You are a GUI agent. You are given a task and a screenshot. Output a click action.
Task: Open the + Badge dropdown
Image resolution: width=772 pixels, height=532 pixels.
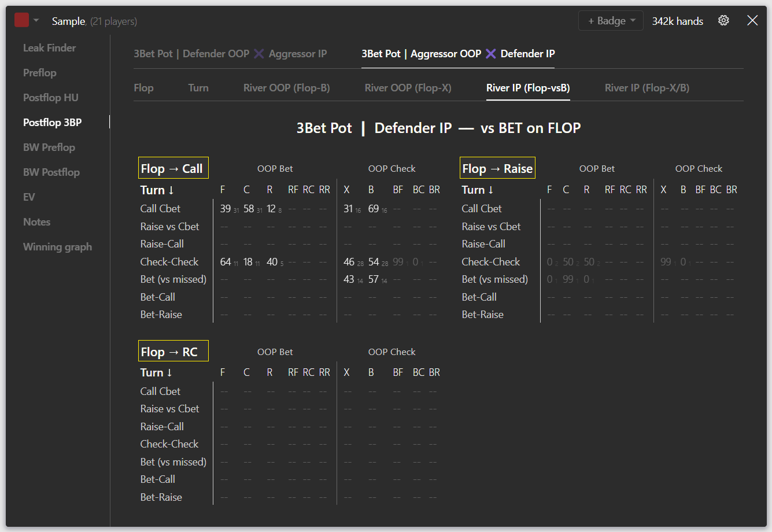pyautogui.click(x=611, y=21)
